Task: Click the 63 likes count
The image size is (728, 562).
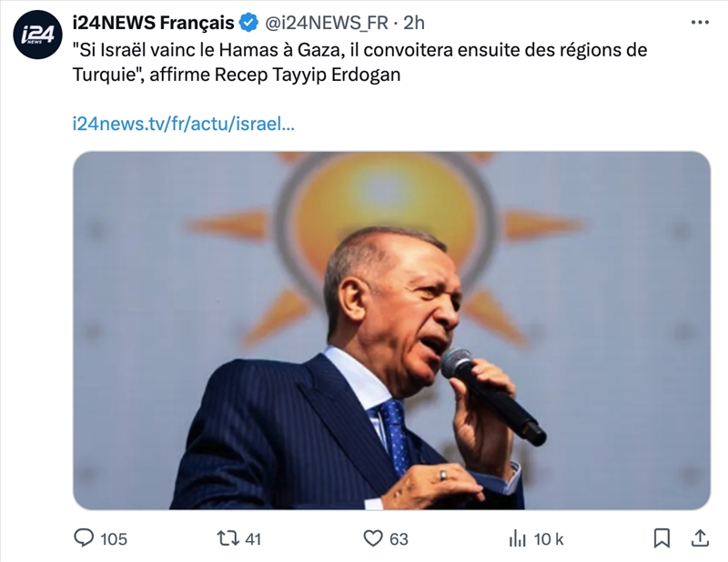Action: click(399, 539)
